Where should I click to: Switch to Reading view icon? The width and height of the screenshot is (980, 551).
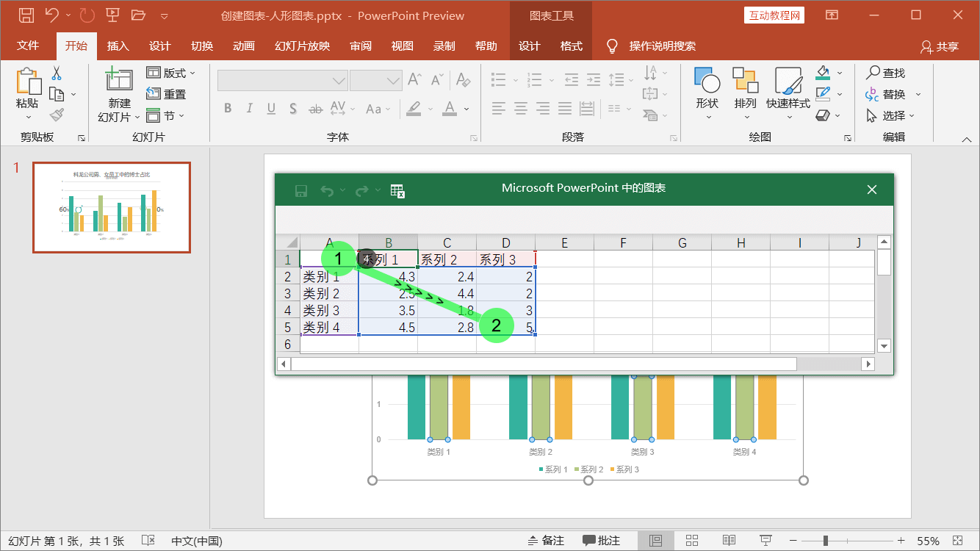729,541
